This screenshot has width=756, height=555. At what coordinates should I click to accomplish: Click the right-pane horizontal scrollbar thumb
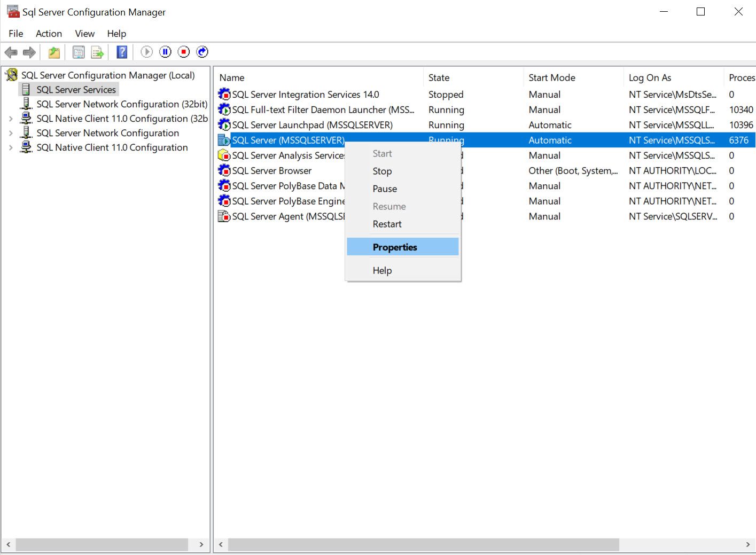[424, 544]
